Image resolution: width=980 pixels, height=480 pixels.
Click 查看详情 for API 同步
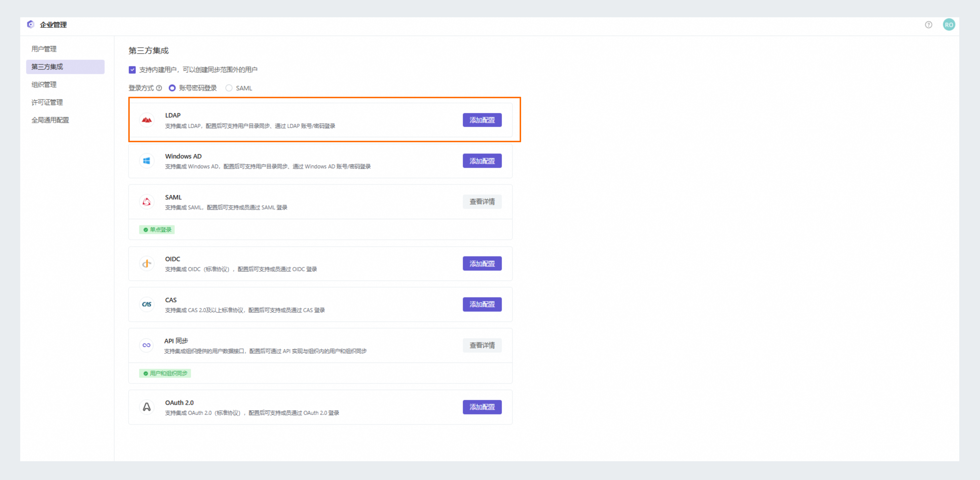click(482, 345)
